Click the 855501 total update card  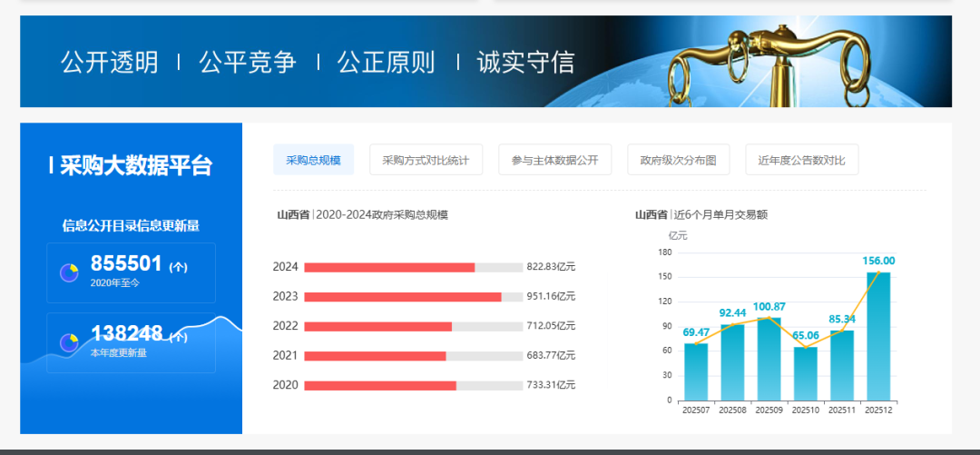[x=131, y=272]
